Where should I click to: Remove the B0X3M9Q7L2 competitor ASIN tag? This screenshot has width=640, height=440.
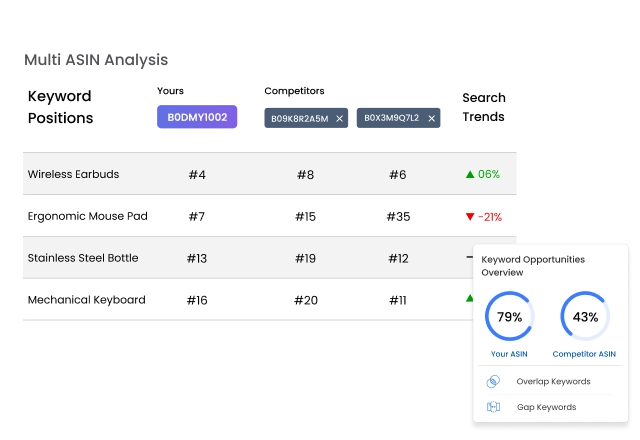(x=432, y=119)
